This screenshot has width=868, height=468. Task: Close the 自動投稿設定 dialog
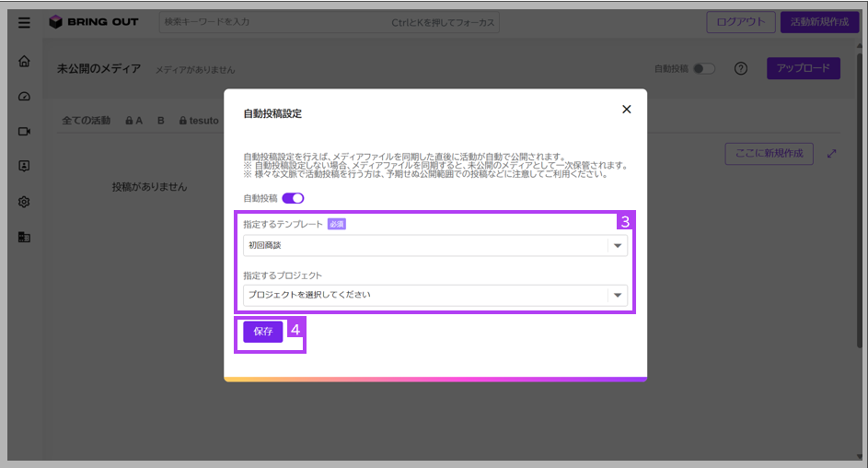(627, 109)
